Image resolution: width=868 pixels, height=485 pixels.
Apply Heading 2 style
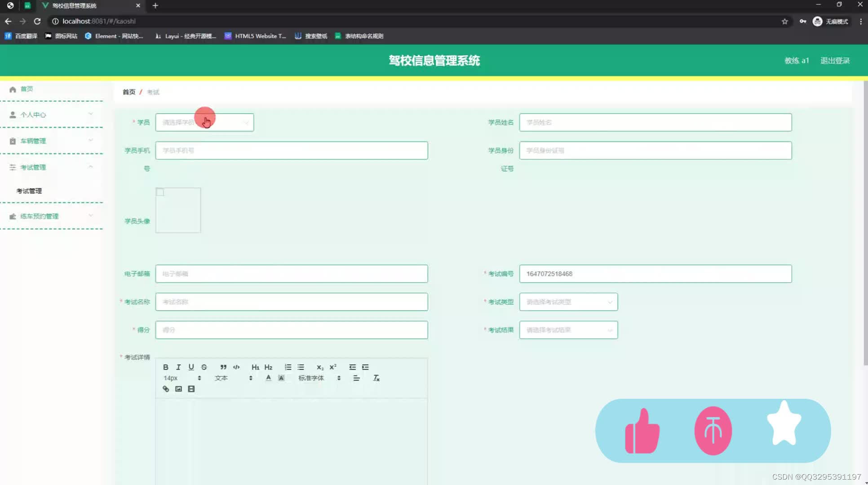(x=268, y=367)
